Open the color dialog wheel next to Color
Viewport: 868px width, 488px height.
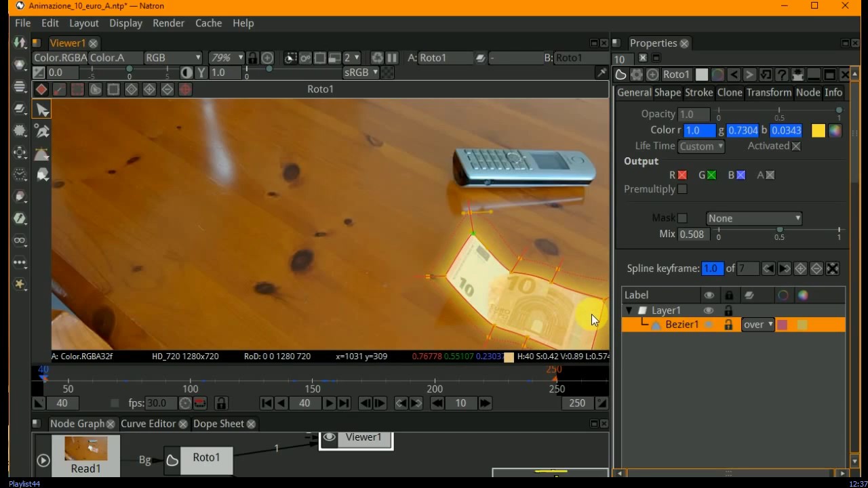point(835,131)
